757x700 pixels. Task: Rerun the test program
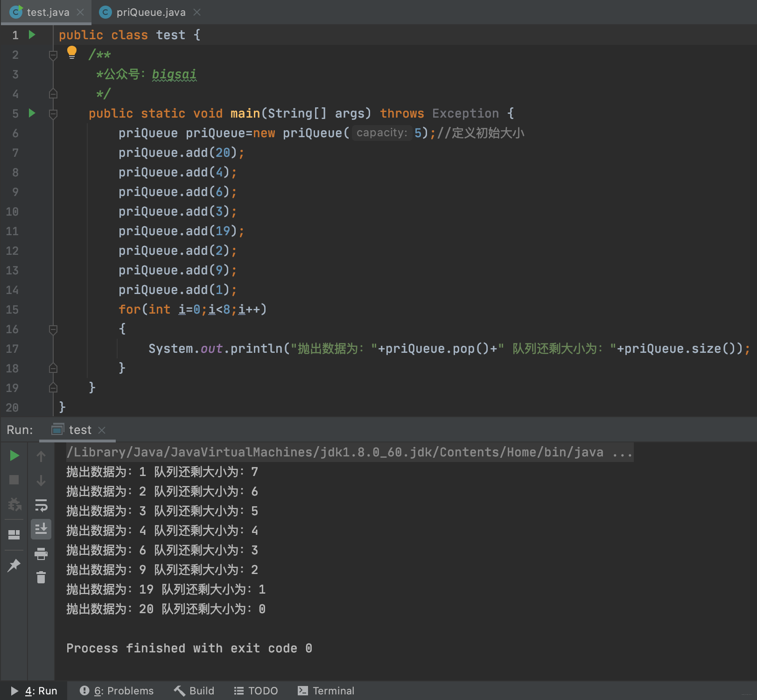(14, 455)
